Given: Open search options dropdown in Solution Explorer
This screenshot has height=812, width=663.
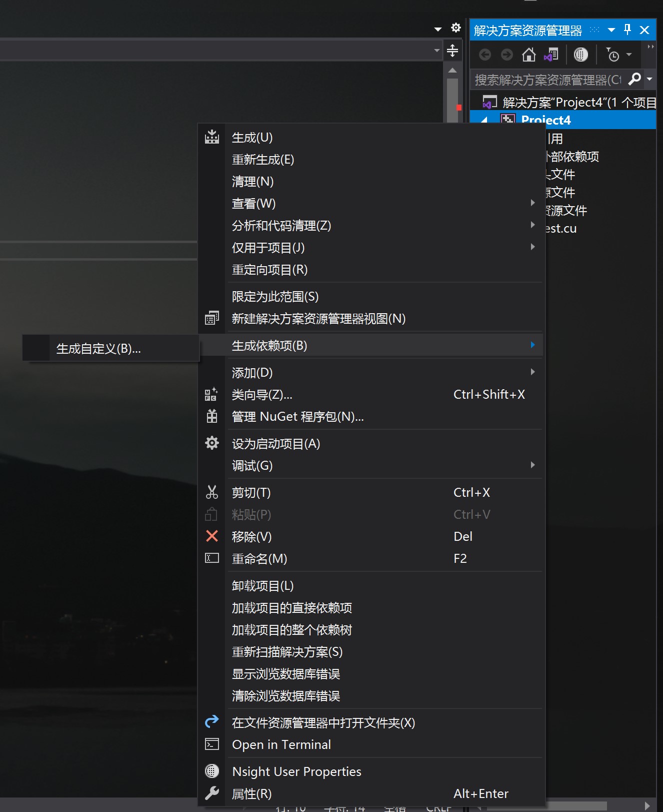Looking at the screenshot, I should 649,79.
